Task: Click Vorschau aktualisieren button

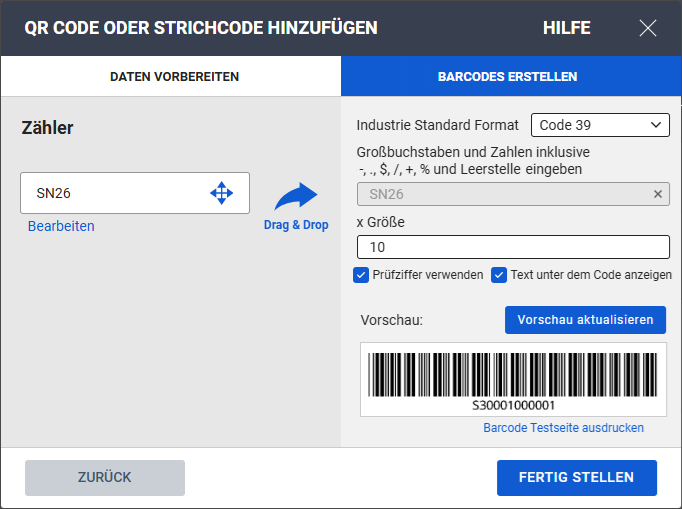Action: (585, 320)
